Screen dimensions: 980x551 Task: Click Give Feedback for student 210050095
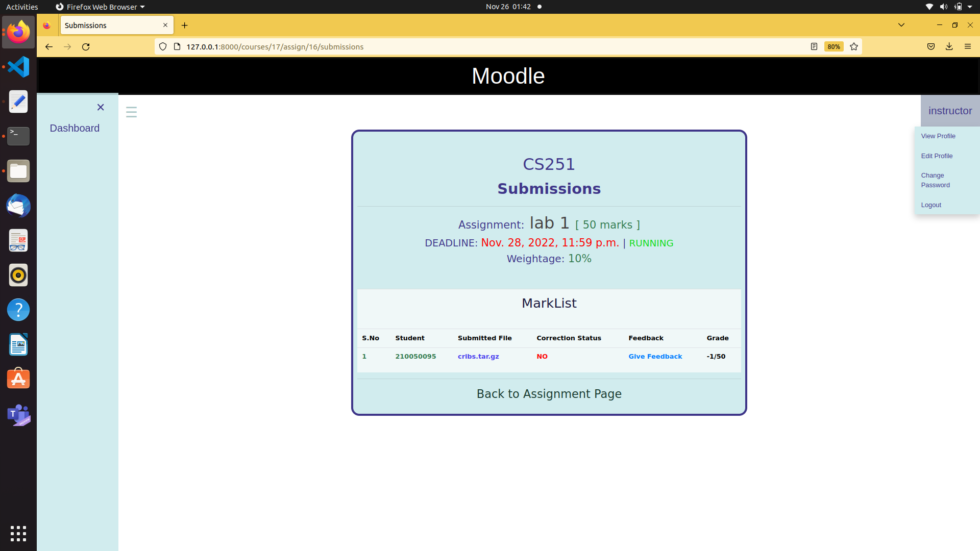coord(655,357)
